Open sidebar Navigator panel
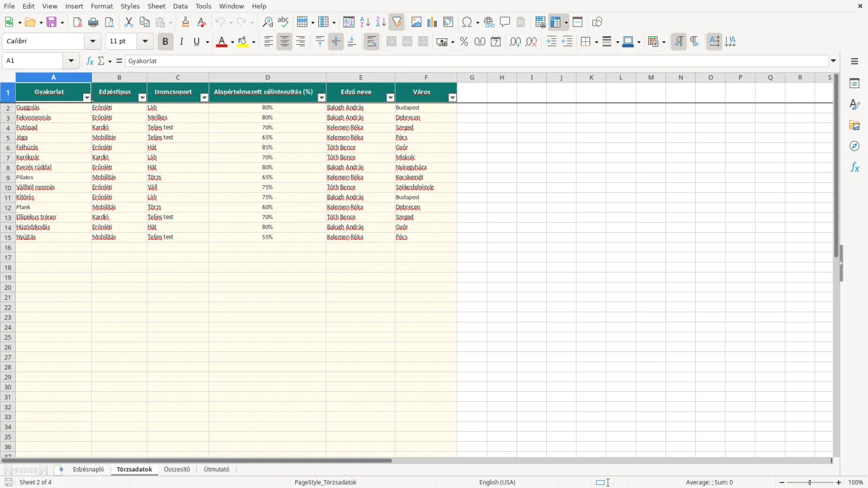Viewport: 868px width, 488px height. click(x=854, y=146)
